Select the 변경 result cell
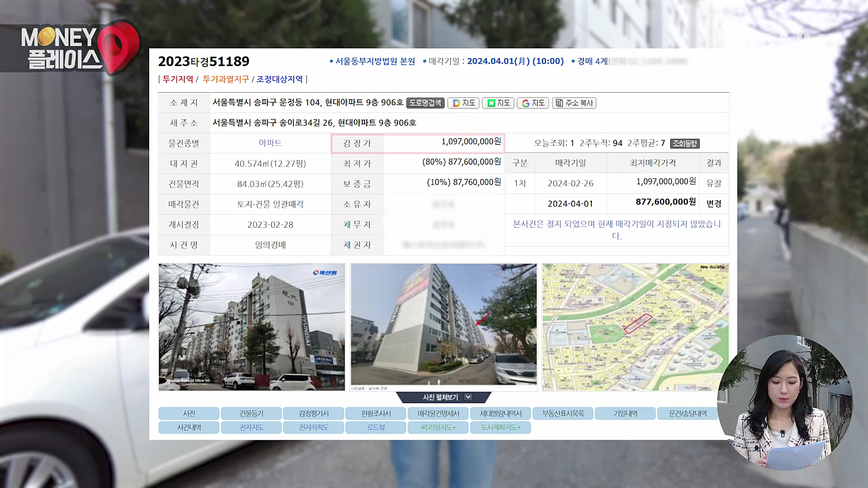Screen dimensions: 868x488 pyautogui.click(x=714, y=204)
